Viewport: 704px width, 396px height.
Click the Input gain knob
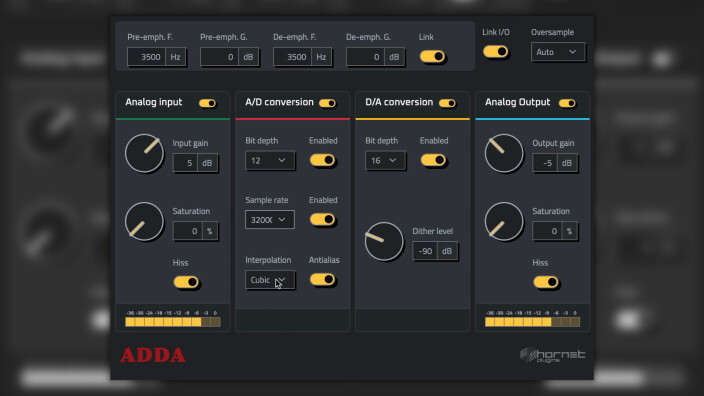[x=144, y=153]
